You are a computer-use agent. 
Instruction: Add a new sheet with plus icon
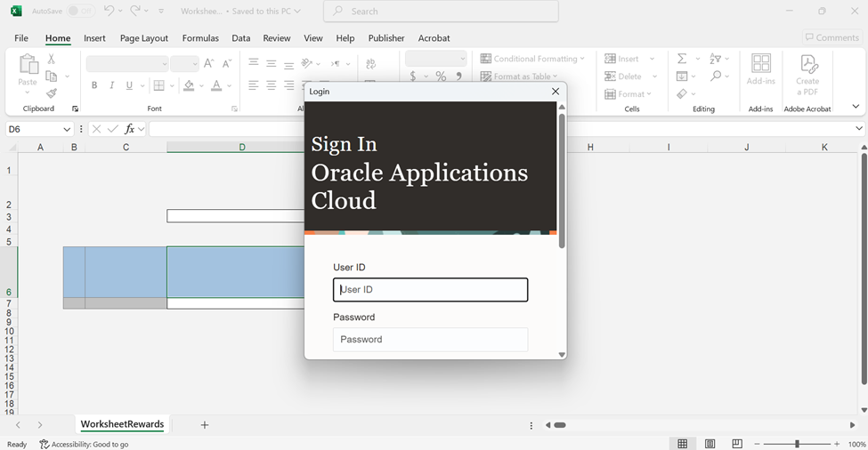(x=204, y=425)
